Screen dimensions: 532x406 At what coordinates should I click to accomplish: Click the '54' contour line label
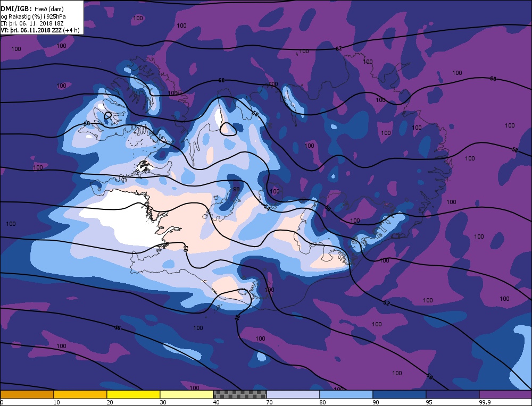pos(267,209)
